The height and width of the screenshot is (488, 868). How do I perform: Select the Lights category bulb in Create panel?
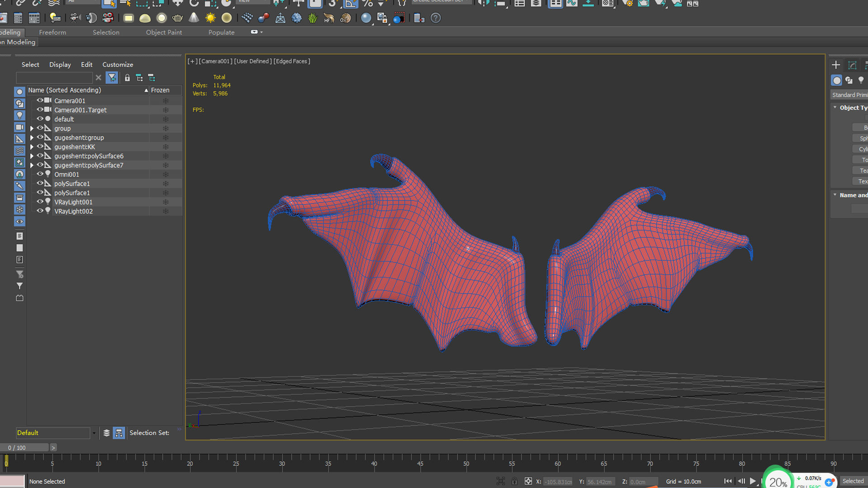click(861, 80)
